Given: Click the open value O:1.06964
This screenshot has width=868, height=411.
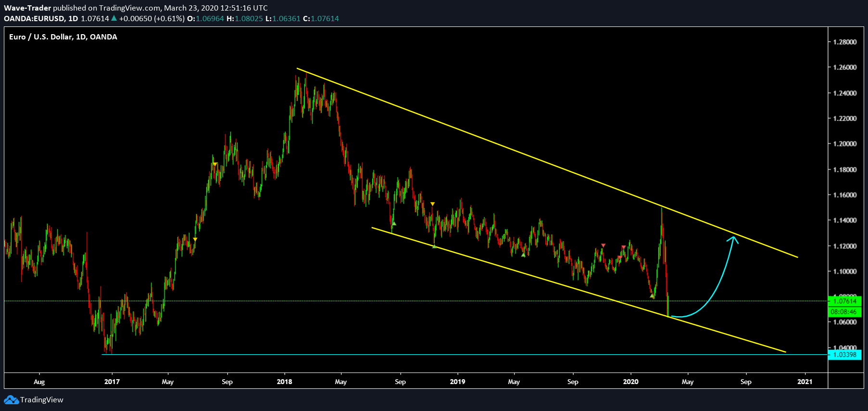Looking at the screenshot, I should 205,19.
